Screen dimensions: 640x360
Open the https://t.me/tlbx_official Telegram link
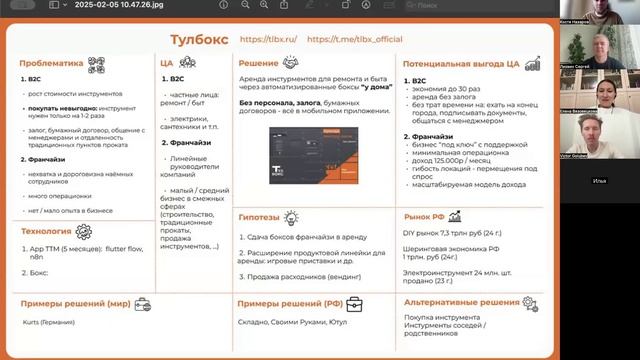tap(355, 39)
